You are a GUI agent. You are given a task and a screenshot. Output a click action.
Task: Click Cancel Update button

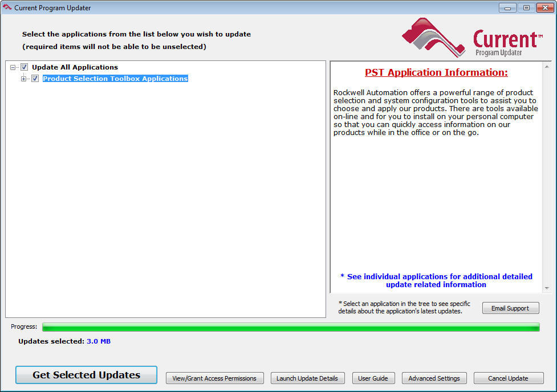click(509, 378)
